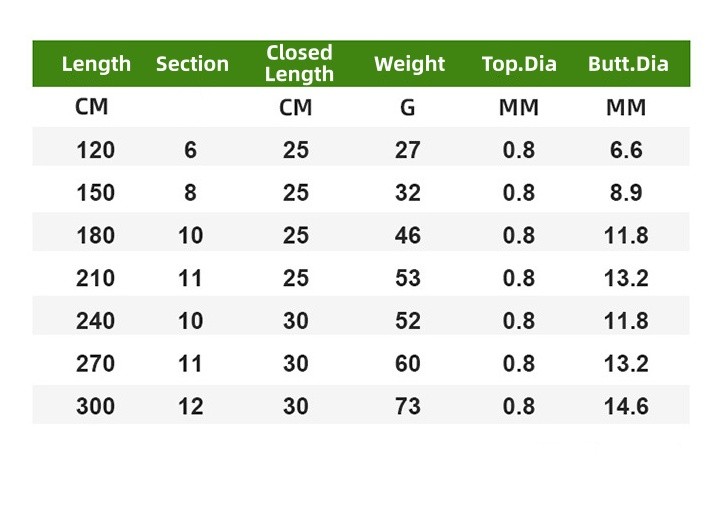This screenshot has height=505, width=727.
Task: Click the Length column header
Action: coord(96,64)
